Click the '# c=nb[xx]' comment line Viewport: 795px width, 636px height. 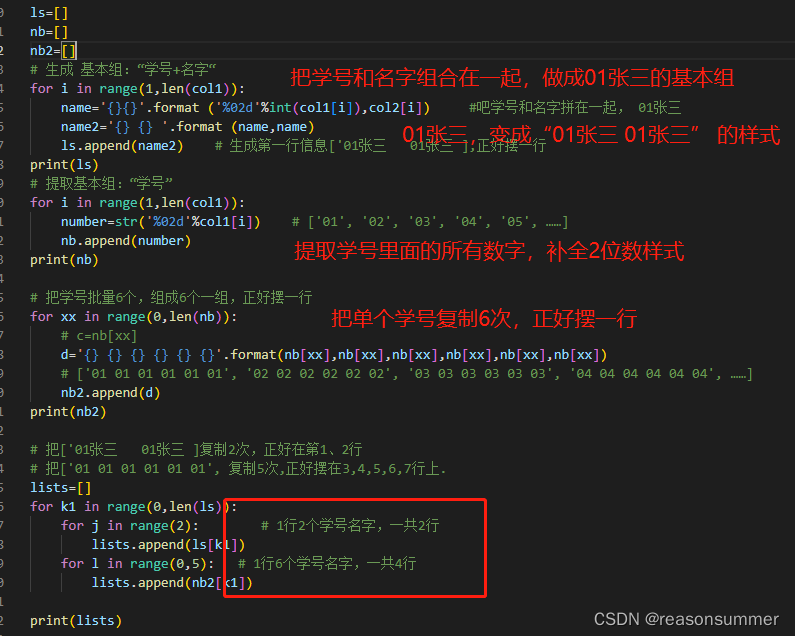tap(99, 336)
